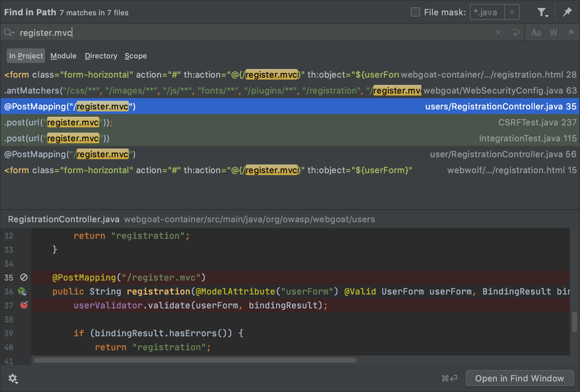
Task: Clear the search field with X icon
Action: click(x=498, y=33)
